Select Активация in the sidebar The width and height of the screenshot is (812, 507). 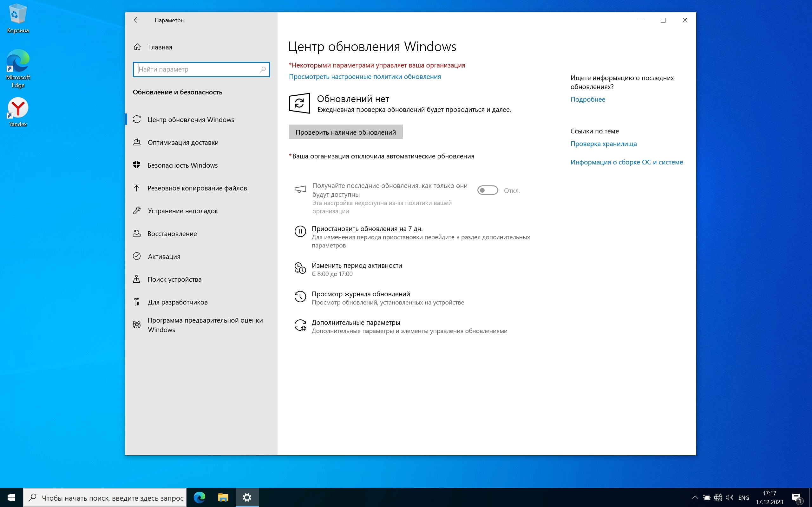[x=164, y=257]
